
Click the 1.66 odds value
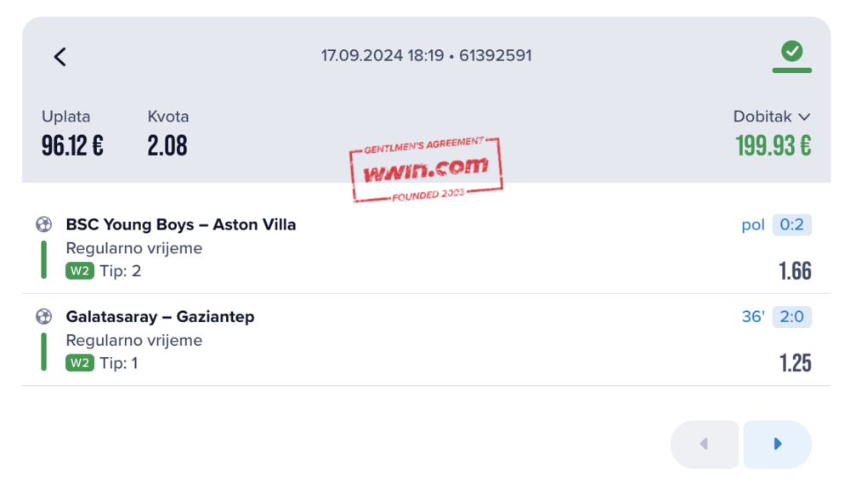(x=795, y=271)
